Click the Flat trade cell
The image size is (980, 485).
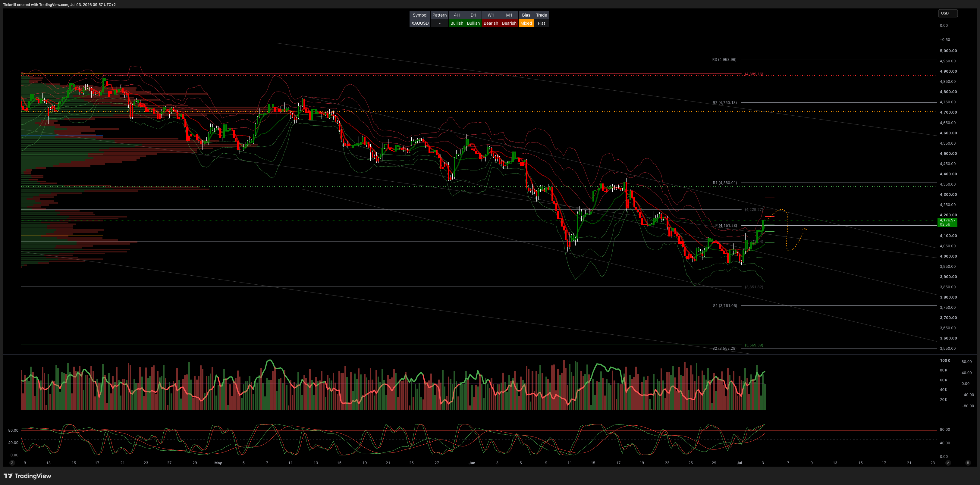tap(541, 23)
